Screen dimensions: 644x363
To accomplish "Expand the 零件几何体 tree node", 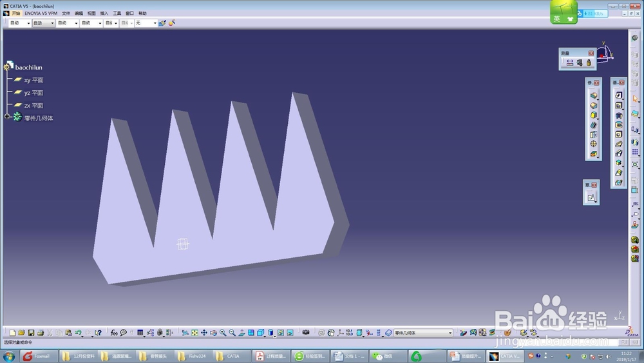I will [7, 117].
